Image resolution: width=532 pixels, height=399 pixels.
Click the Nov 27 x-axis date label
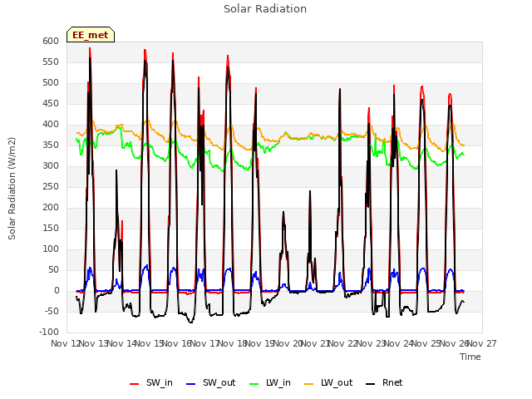point(482,343)
